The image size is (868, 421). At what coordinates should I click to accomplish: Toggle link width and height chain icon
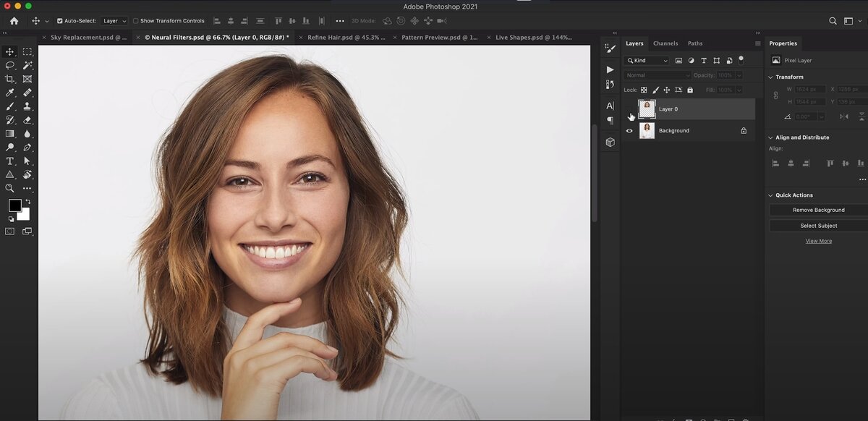point(776,95)
